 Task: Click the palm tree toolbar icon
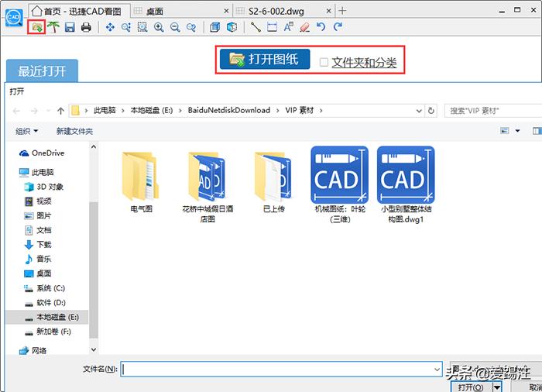53,27
